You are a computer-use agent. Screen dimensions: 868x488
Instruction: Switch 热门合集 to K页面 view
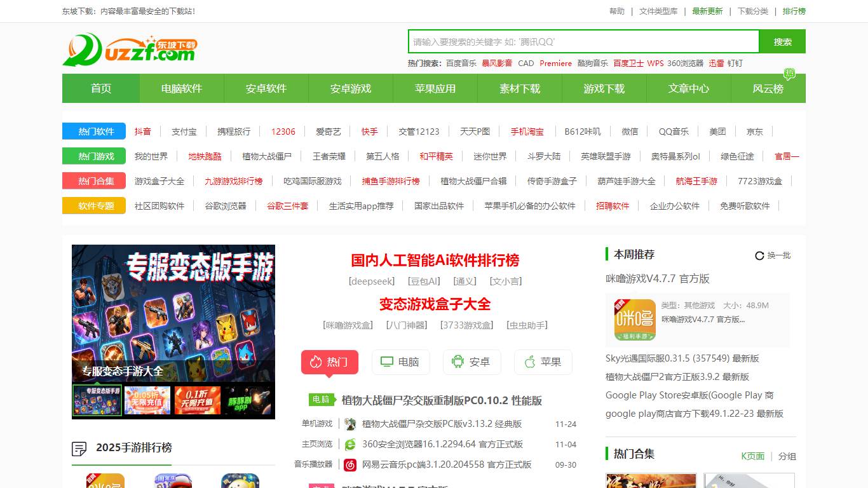point(753,454)
